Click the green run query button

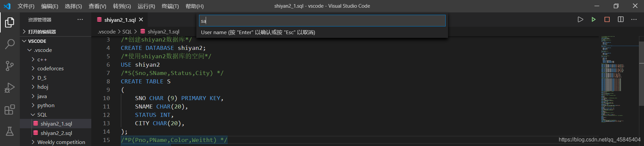coord(594,19)
